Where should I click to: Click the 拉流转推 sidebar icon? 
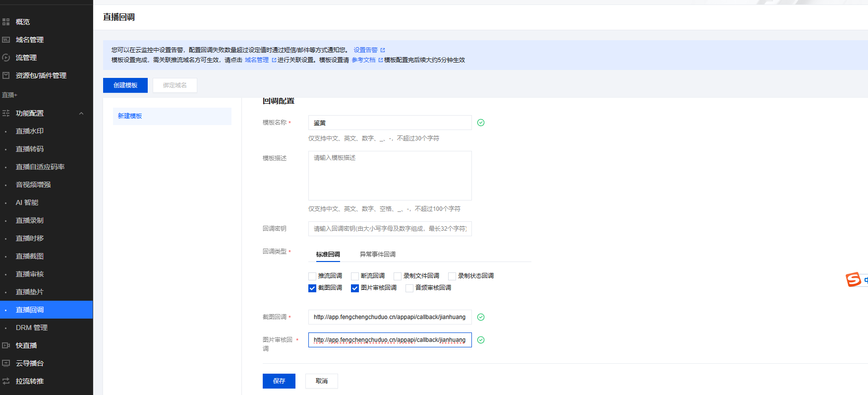point(6,381)
